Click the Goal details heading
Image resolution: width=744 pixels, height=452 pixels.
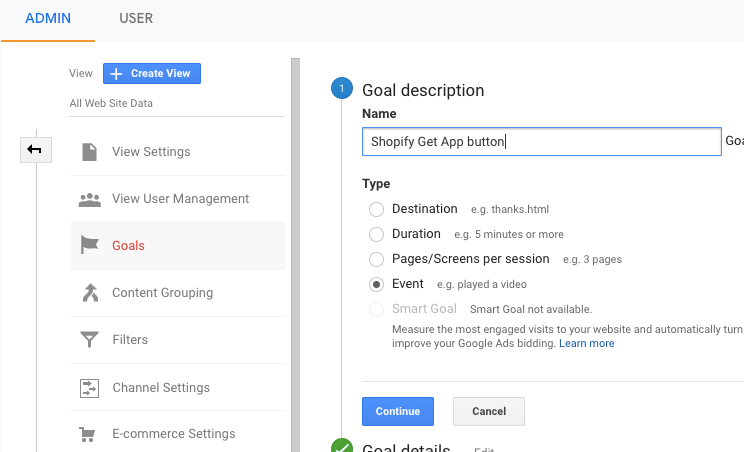[406, 447]
